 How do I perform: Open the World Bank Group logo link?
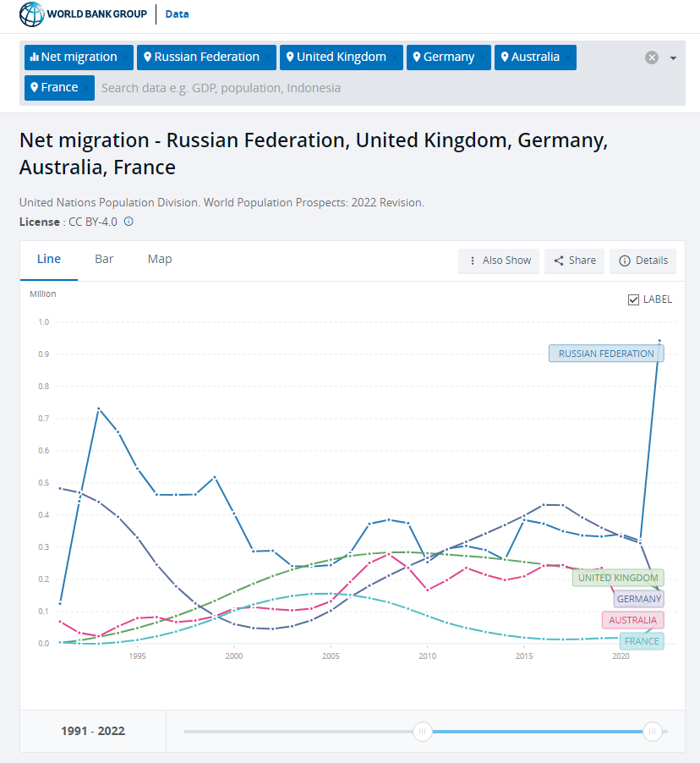tap(83, 14)
